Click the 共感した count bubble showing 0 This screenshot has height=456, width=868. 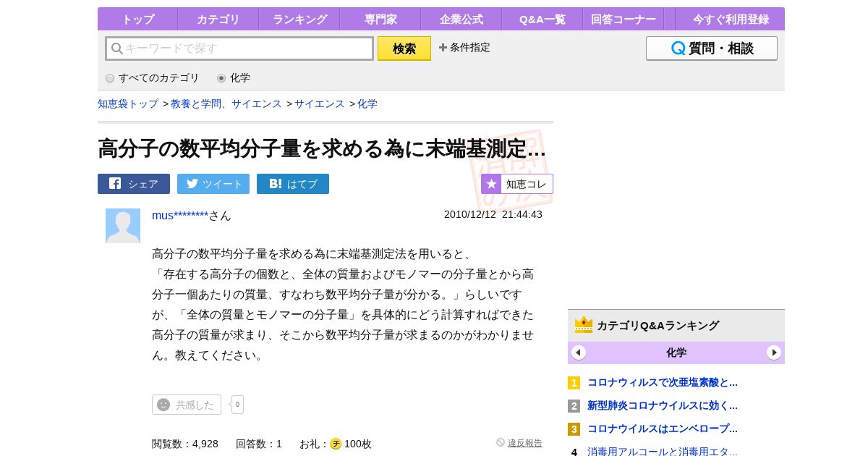[x=237, y=405]
